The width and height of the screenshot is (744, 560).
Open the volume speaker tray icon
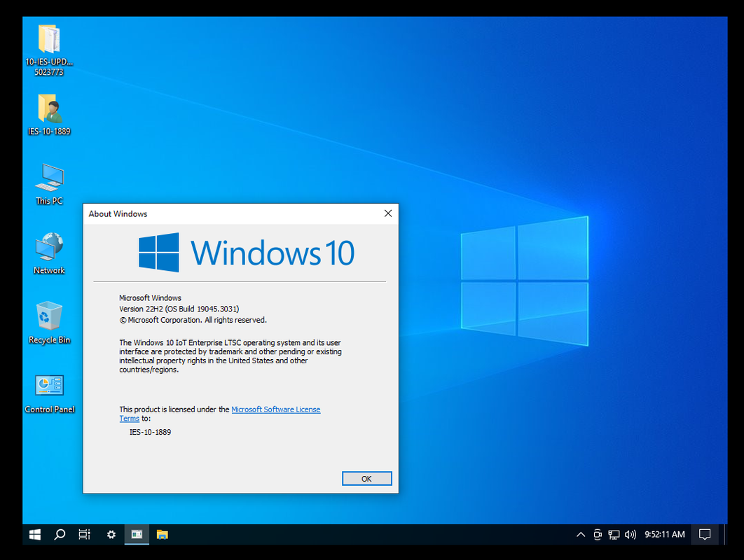click(x=631, y=534)
